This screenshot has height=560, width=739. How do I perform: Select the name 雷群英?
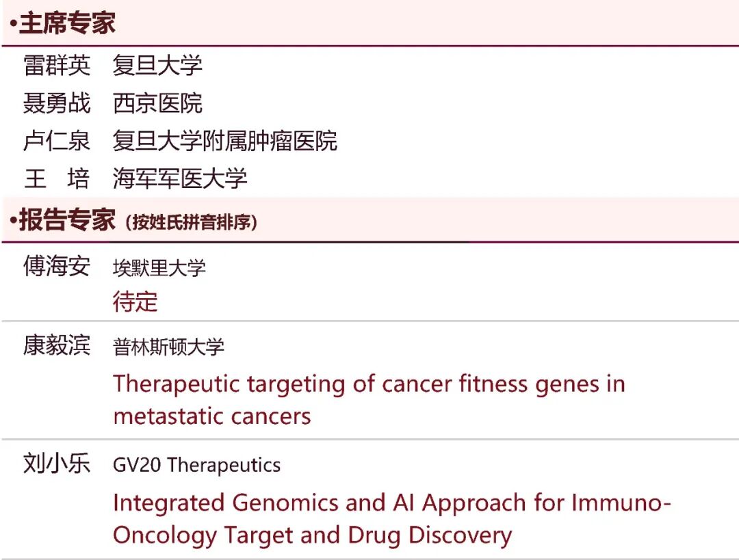click(57, 65)
